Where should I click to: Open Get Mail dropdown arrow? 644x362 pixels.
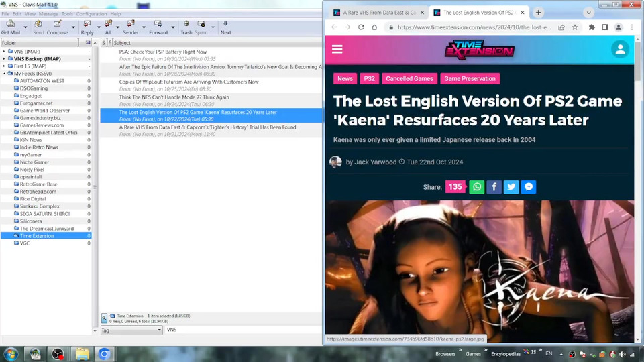(25, 27)
